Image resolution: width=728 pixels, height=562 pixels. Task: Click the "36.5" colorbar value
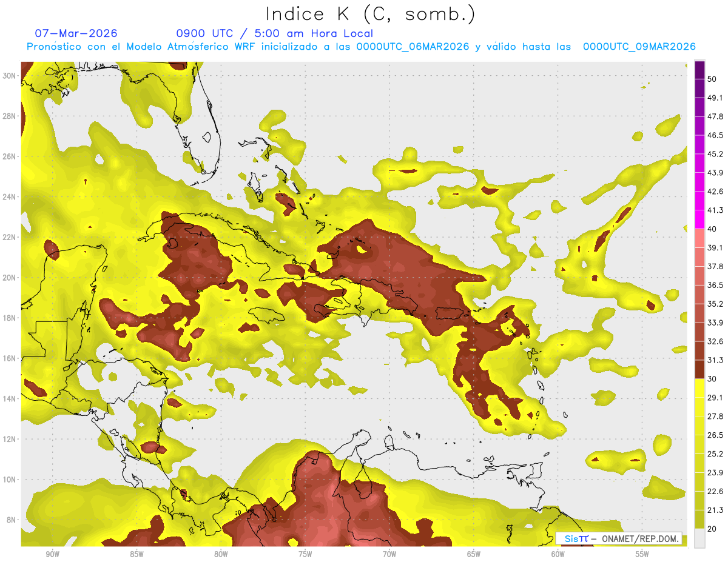(715, 285)
